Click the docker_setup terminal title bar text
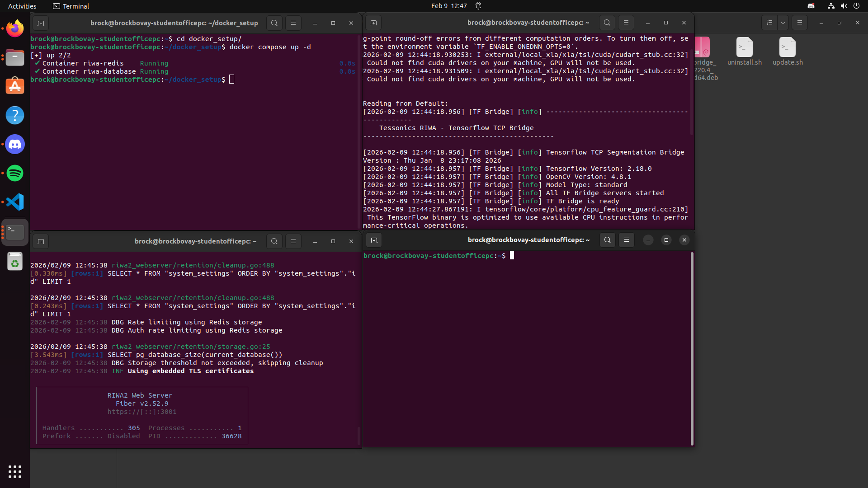 click(x=174, y=23)
